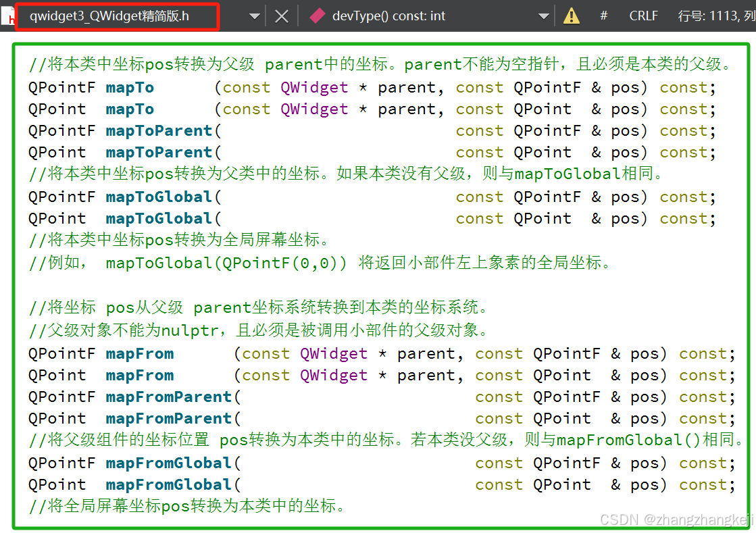Open the file selector dropdown arrow
This screenshot has width=756, height=533.
255,16
